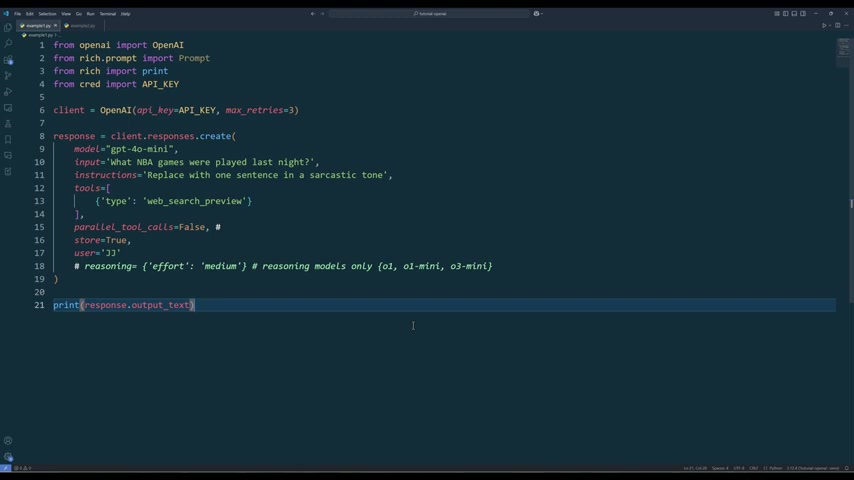
Task: Open the Help menu
Action: (125, 14)
